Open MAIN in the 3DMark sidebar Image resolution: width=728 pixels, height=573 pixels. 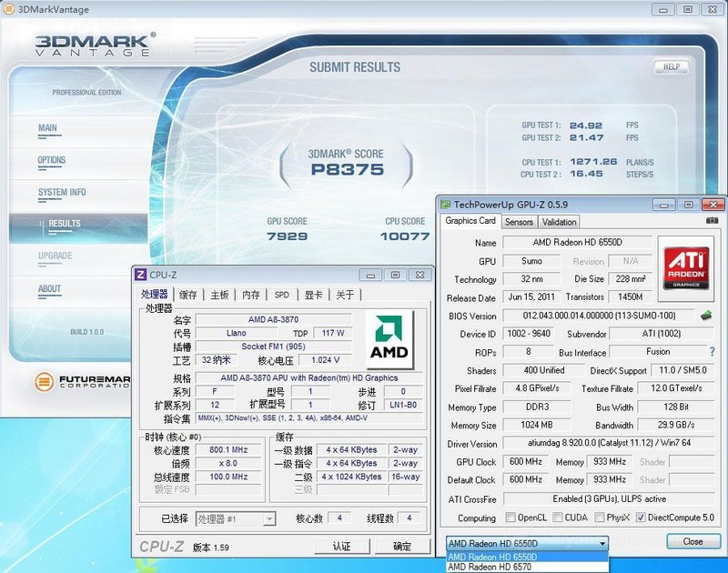(48, 127)
